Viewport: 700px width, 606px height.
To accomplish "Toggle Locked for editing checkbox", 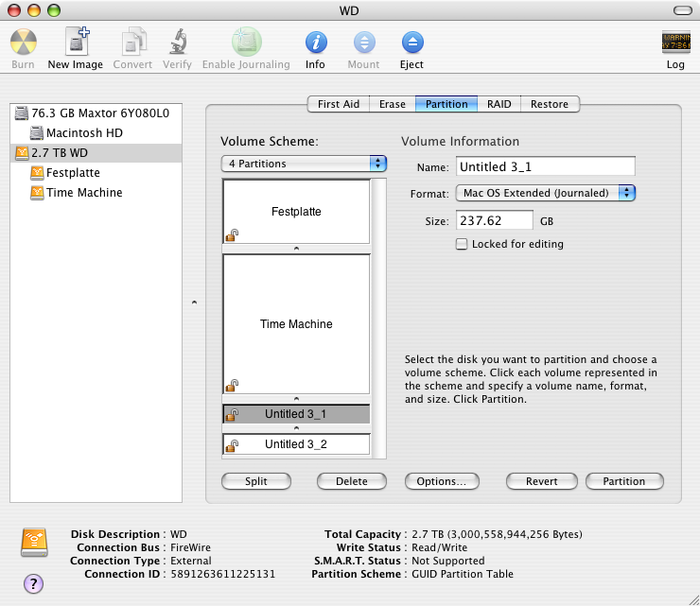I will (x=462, y=244).
